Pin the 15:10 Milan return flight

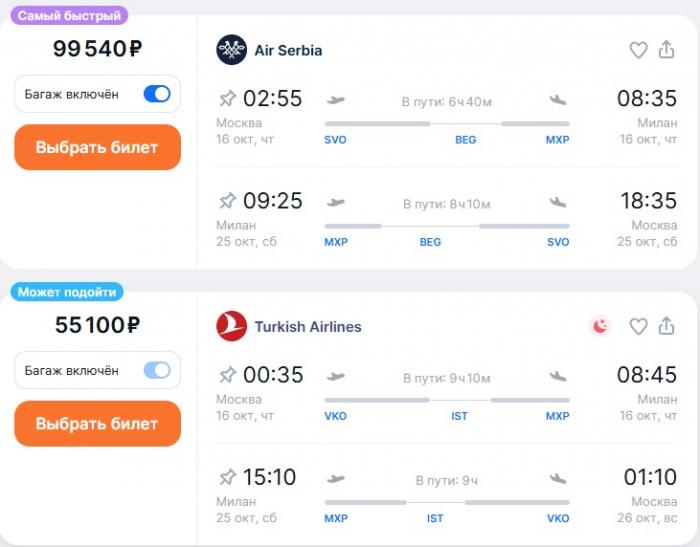point(227,477)
